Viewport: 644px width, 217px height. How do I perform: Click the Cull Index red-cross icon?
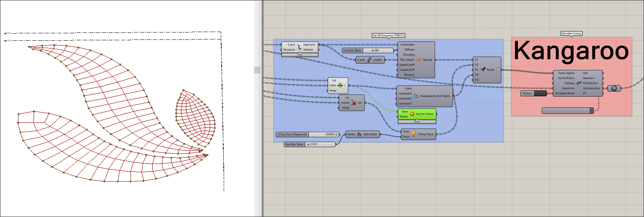(353, 103)
